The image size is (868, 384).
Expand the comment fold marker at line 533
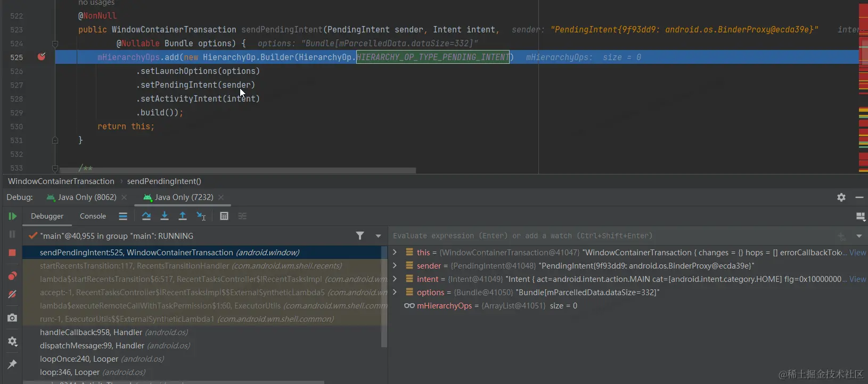(55, 168)
